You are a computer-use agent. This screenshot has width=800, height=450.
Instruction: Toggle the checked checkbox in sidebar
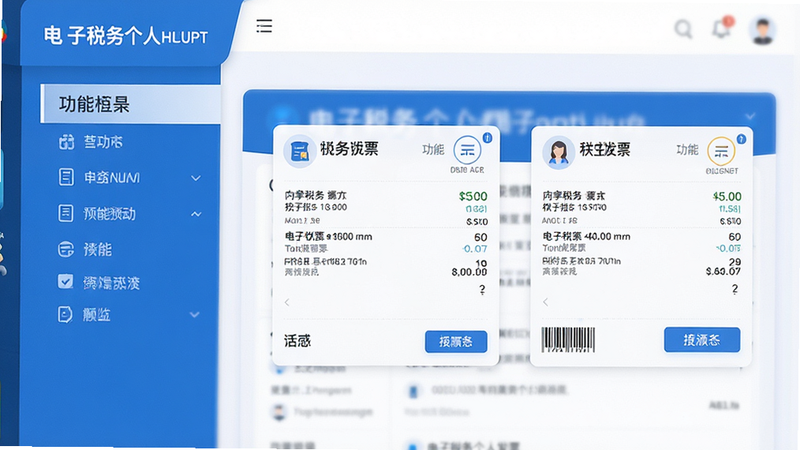tap(65, 281)
